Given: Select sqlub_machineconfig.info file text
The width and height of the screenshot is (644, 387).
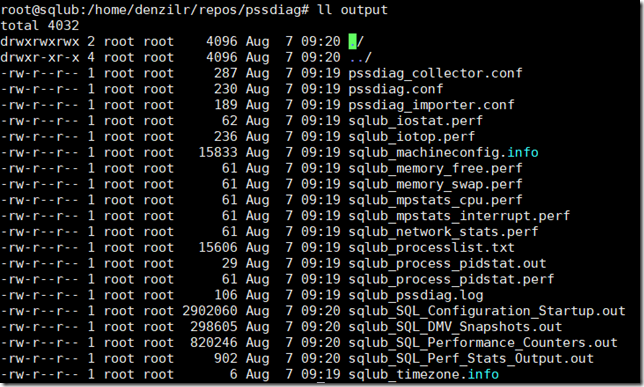Looking at the screenshot, I should 443,153.
